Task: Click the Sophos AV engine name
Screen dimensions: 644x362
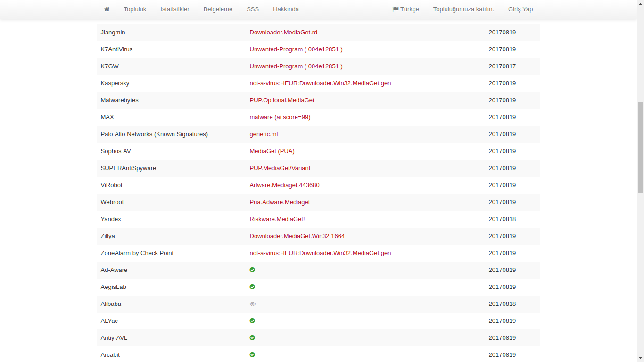Action: 116,151
